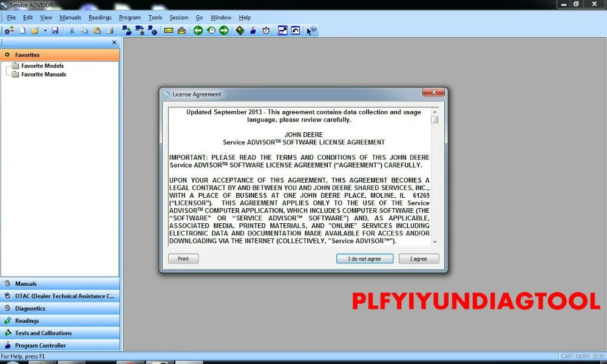This screenshot has height=364, width=607.
Task: Click the Diagnostics section icon in sidebar
Action: 7,308
